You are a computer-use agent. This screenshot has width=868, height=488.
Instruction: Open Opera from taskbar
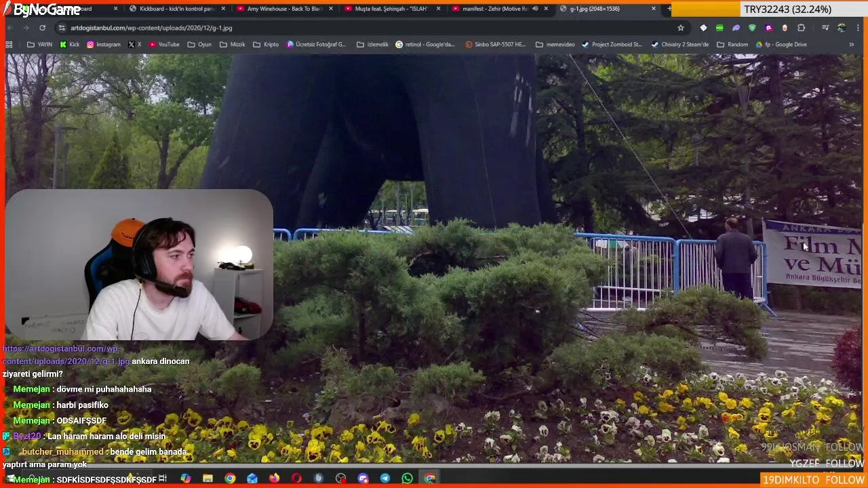[x=296, y=479]
